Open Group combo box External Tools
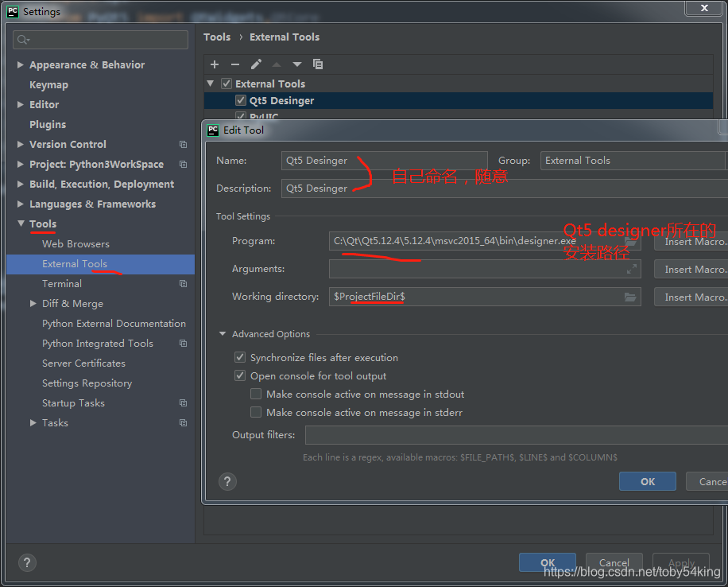The image size is (728, 587). [x=633, y=161]
